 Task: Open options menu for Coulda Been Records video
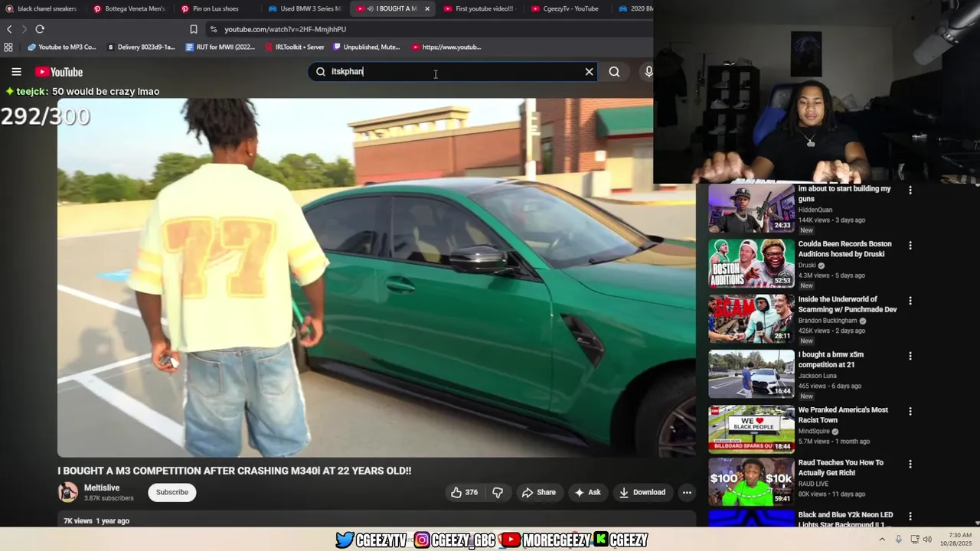pyautogui.click(x=910, y=245)
